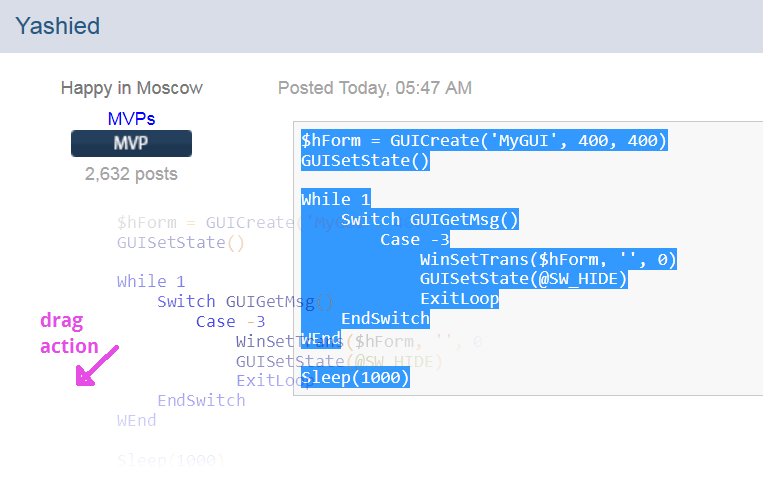This screenshot has height=482, width=763.
Task: Click the selected GUISetState(@SW_HIDE) line
Action: [x=524, y=279]
